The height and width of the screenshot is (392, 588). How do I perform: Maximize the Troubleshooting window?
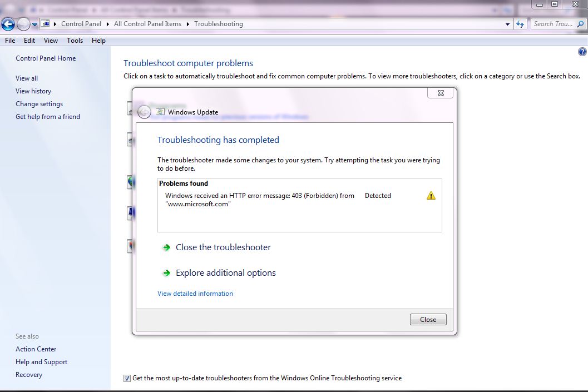click(x=555, y=4)
